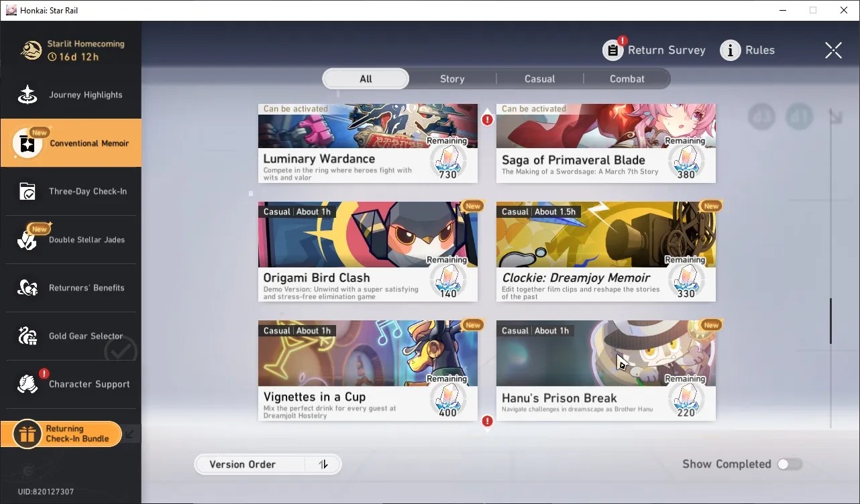860x504 pixels.
Task: Go to Returners' Benefits section
Action: (71, 288)
